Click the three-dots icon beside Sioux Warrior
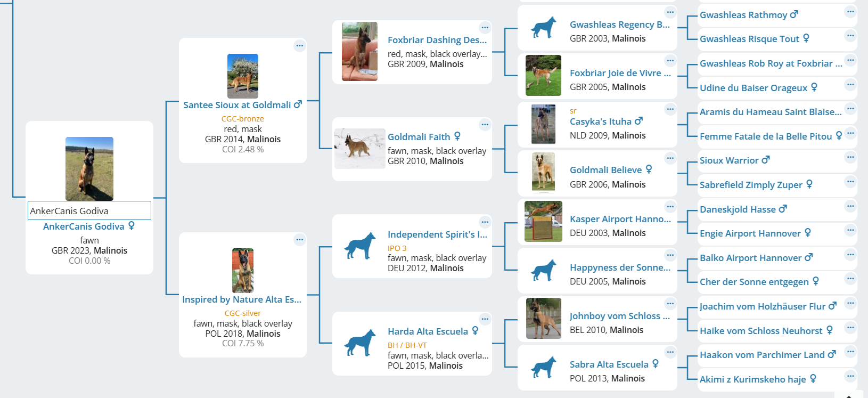 tap(850, 157)
